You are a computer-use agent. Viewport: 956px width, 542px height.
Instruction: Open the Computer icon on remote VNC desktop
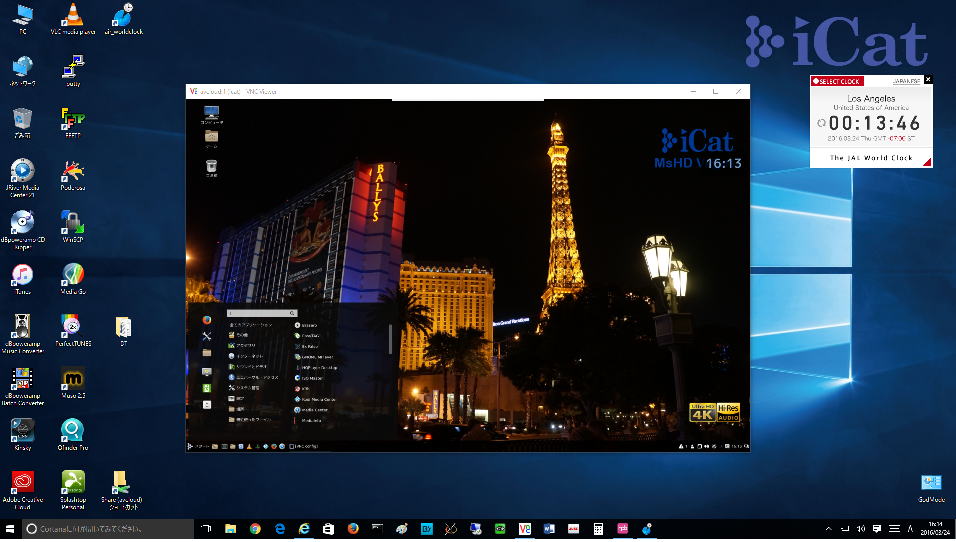[212, 114]
